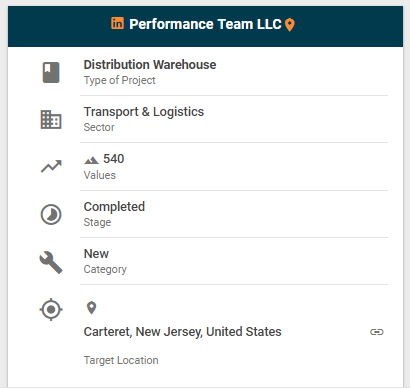The height and width of the screenshot is (389, 410).
Task: Click the Performance Team LLC title
Action: 205,24
